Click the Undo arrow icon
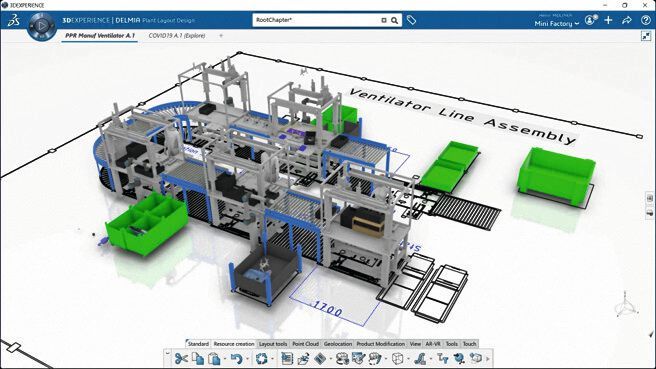This screenshot has height=369, width=656. (x=237, y=359)
